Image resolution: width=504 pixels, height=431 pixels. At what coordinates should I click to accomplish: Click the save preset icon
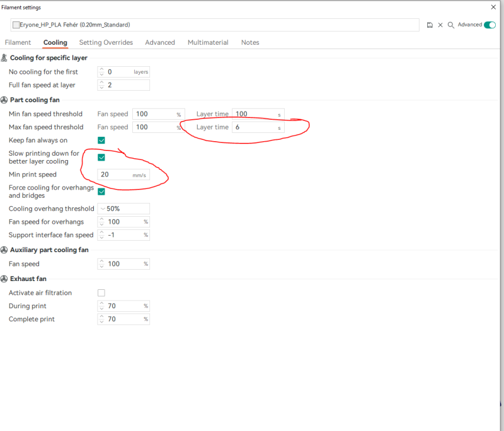pyautogui.click(x=430, y=25)
